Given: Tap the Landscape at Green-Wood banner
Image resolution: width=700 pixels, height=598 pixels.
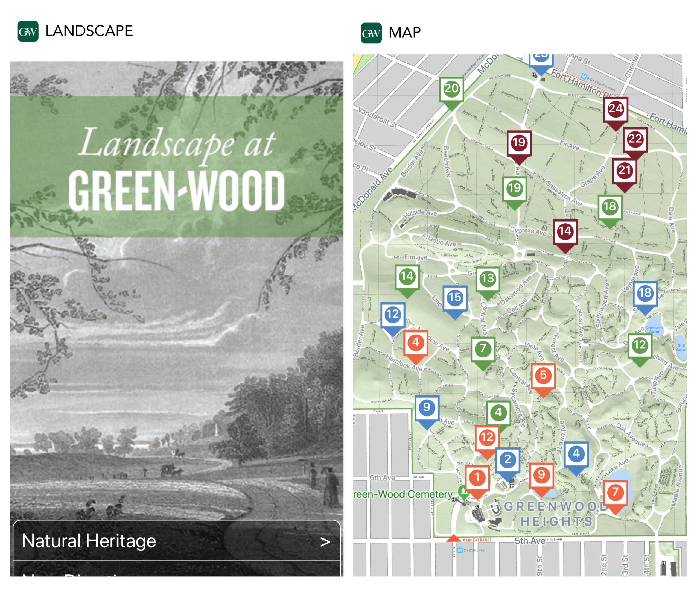Looking at the screenshot, I should pyautogui.click(x=176, y=166).
